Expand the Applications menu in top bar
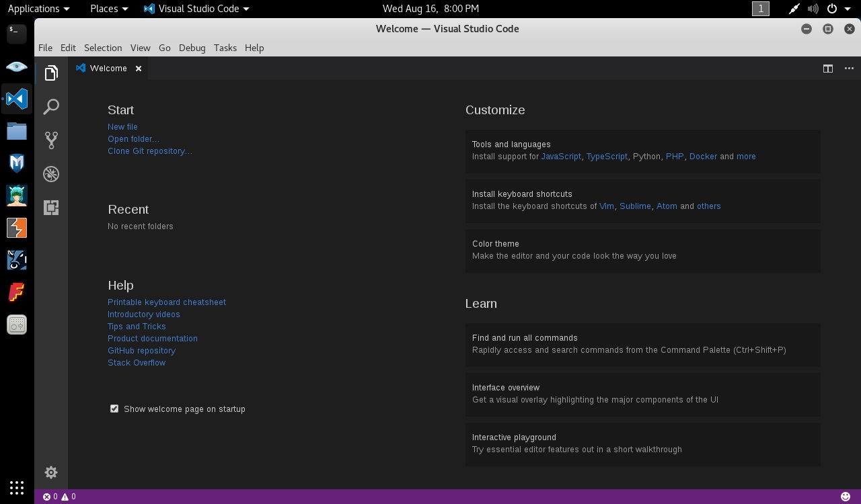Image resolution: width=861 pixels, height=504 pixels. [x=38, y=9]
